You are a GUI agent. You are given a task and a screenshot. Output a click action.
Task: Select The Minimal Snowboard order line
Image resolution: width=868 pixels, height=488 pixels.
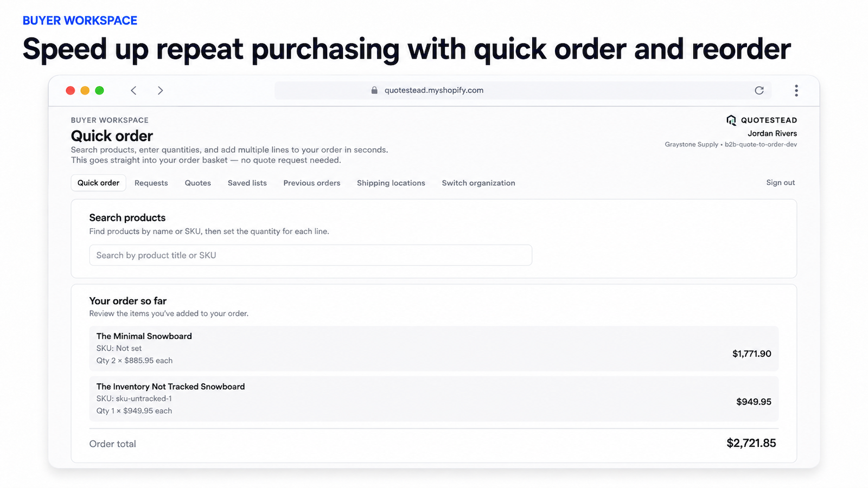(433, 349)
